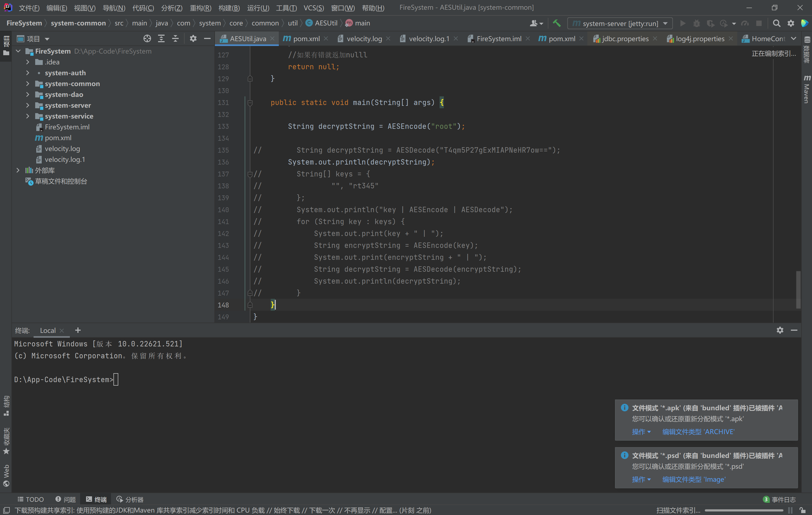This screenshot has height=515, width=812.
Task: Open the 事件日志 event log
Action: click(x=779, y=500)
